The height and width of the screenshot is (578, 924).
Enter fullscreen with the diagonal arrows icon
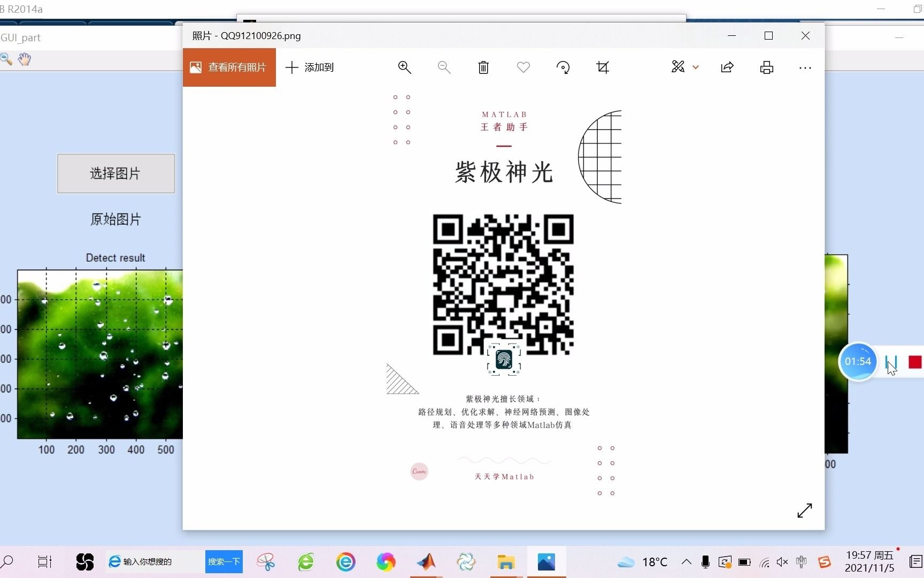(804, 511)
